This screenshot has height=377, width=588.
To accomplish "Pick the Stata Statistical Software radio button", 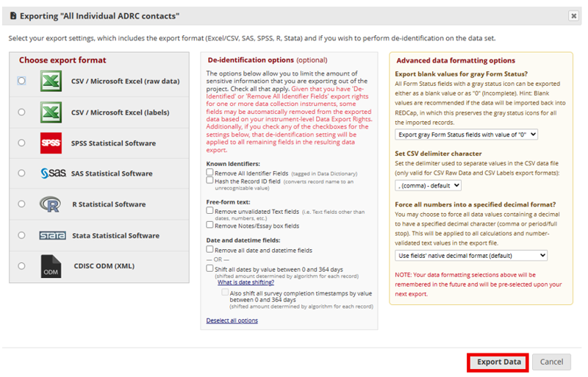I will tap(22, 235).
